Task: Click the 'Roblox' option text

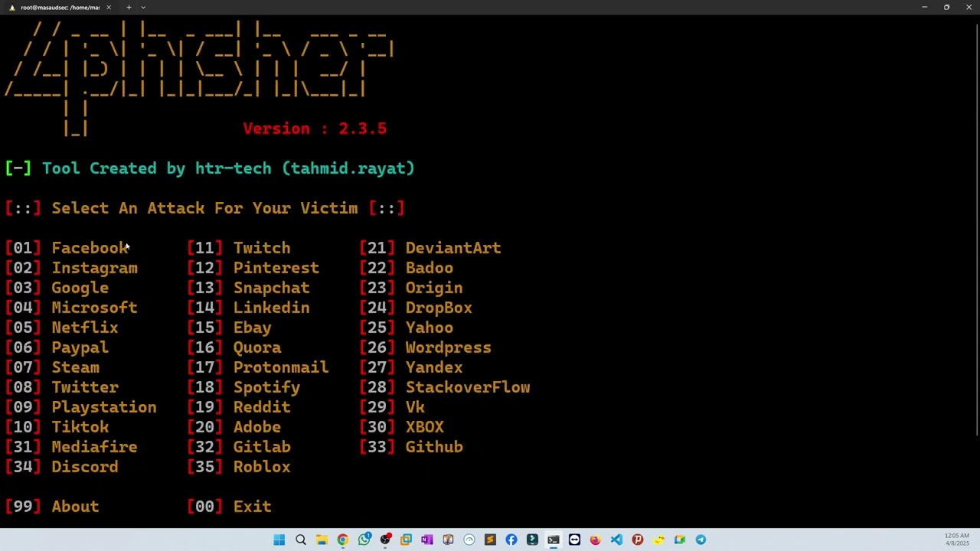Action: [262, 467]
